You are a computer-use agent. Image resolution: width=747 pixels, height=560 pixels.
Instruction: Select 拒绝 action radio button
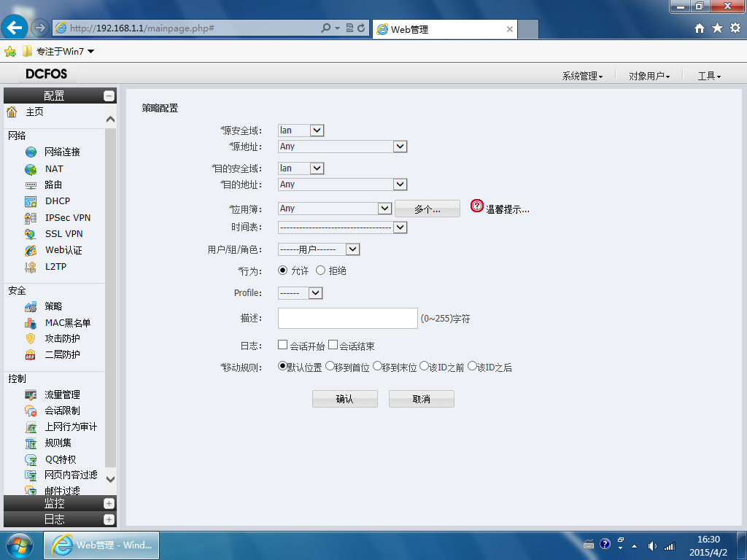click(321, 271)
